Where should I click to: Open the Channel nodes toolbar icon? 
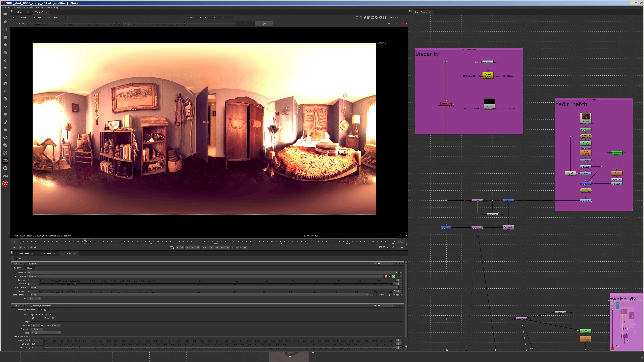coord(5,37)
